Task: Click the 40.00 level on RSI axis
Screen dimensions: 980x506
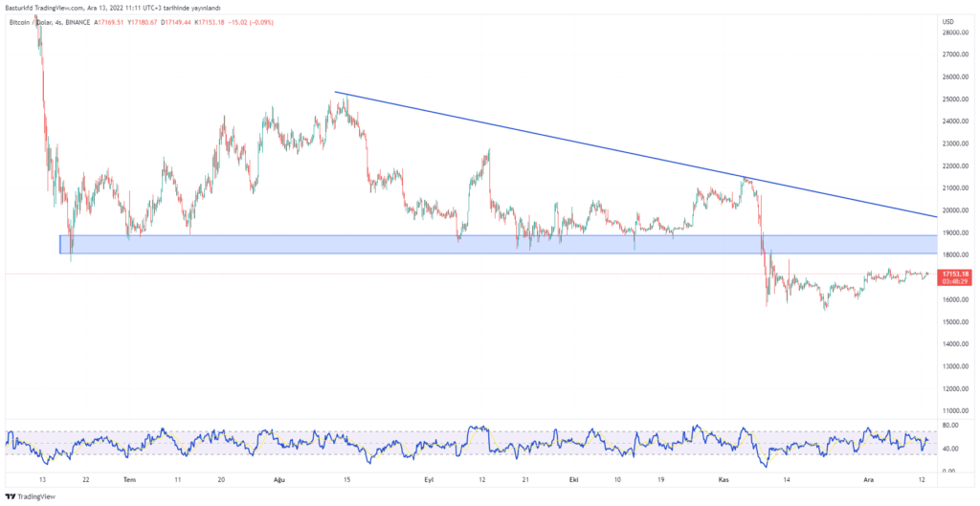Action: click(x=951, y=449)
